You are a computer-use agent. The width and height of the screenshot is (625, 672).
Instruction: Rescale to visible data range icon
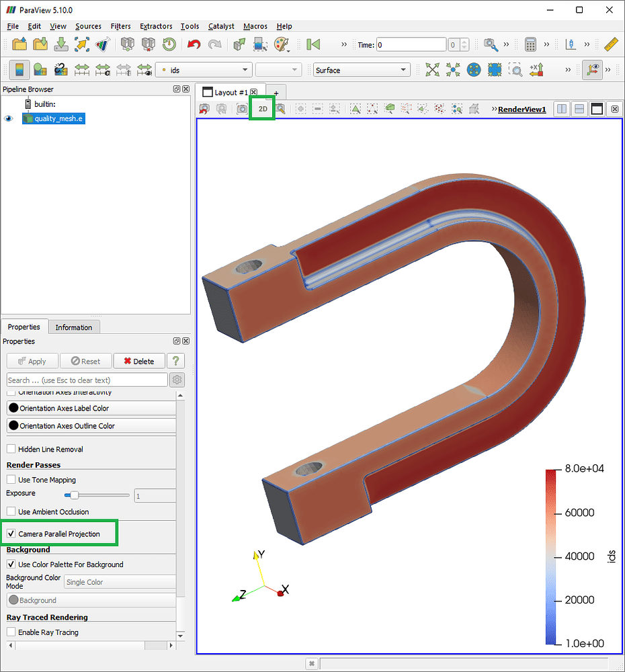pos(144,70)
